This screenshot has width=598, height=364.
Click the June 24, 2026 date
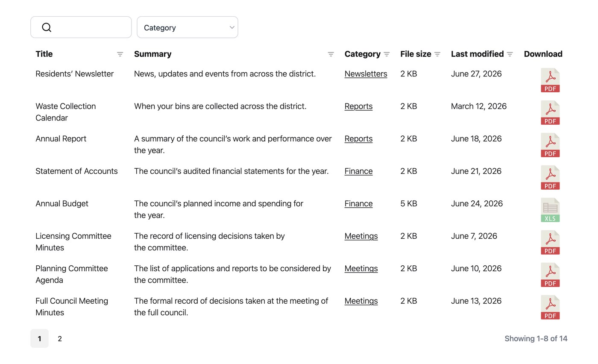click(477, 204)
